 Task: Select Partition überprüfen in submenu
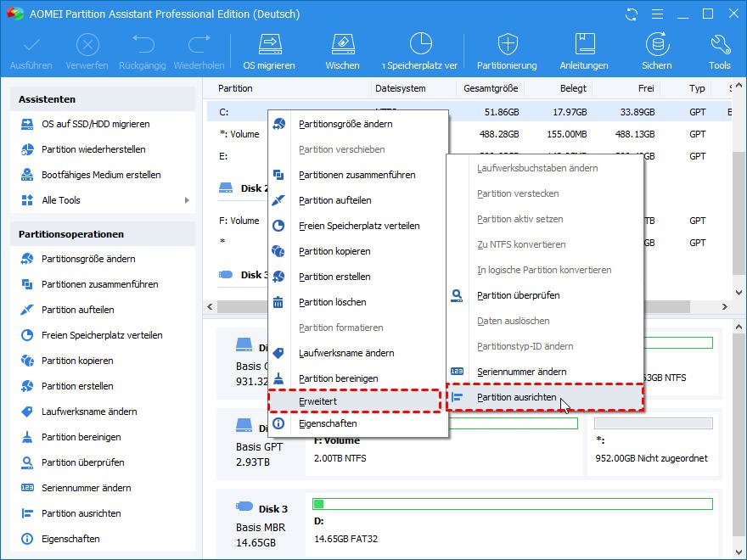pos(545,296)
